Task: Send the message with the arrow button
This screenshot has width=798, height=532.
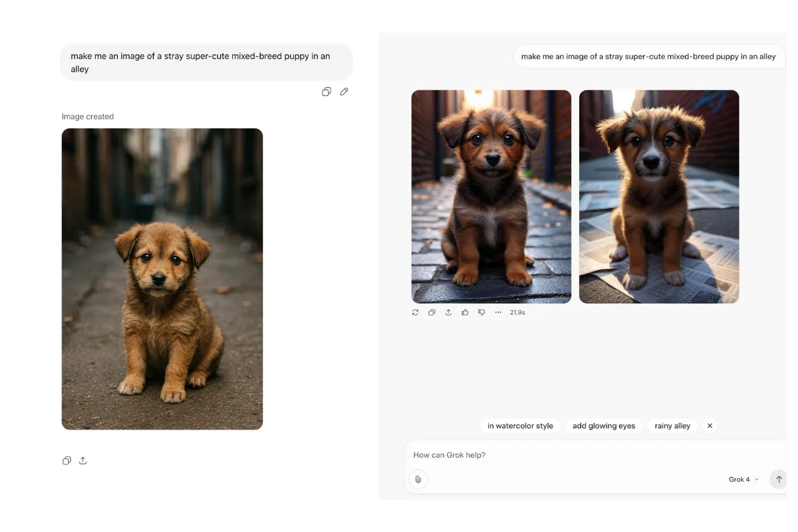Action: tap(779, 479)
